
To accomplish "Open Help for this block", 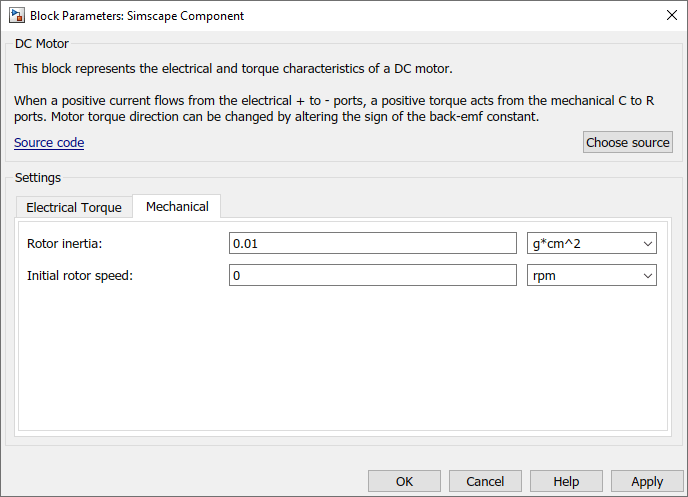I will point(566,481).
